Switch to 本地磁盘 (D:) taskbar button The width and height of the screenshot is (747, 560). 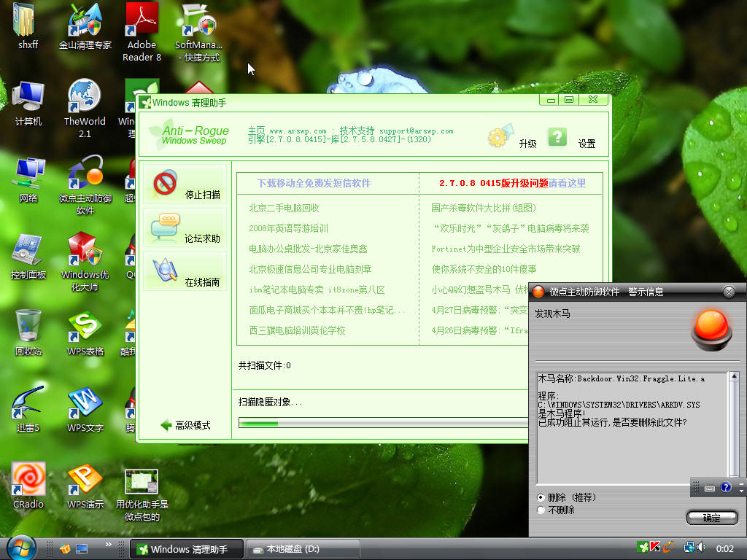pos(303,549)
